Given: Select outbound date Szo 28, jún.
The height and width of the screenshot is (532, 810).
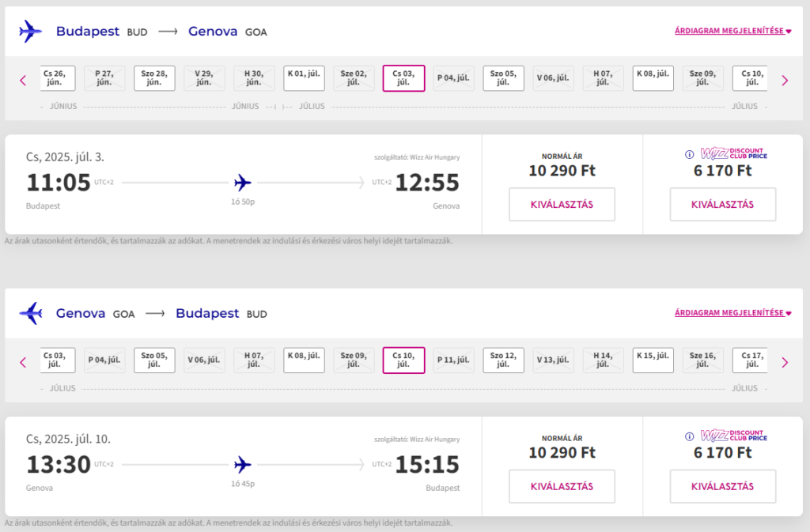Looking at the screenshot, I should click(x=154, y=78).
